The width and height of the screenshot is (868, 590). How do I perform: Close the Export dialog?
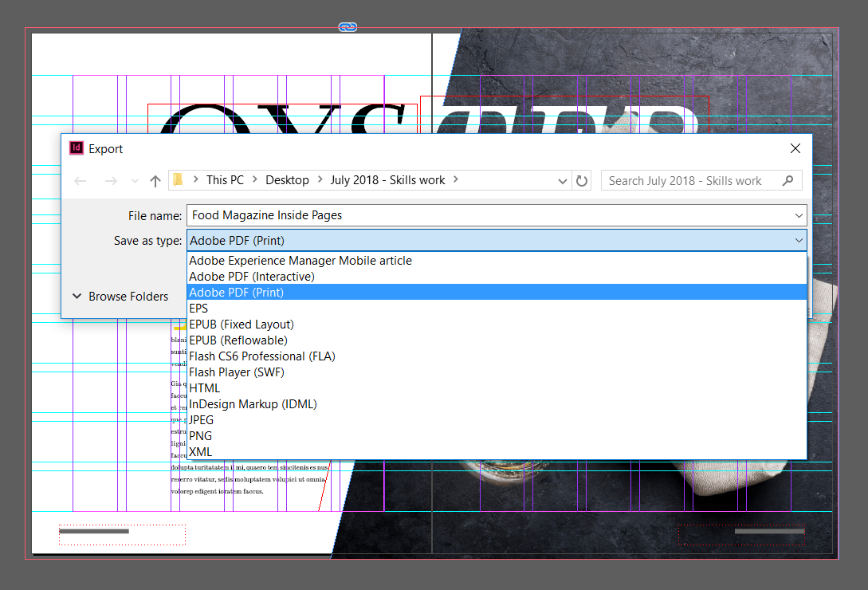coord(795,148)
